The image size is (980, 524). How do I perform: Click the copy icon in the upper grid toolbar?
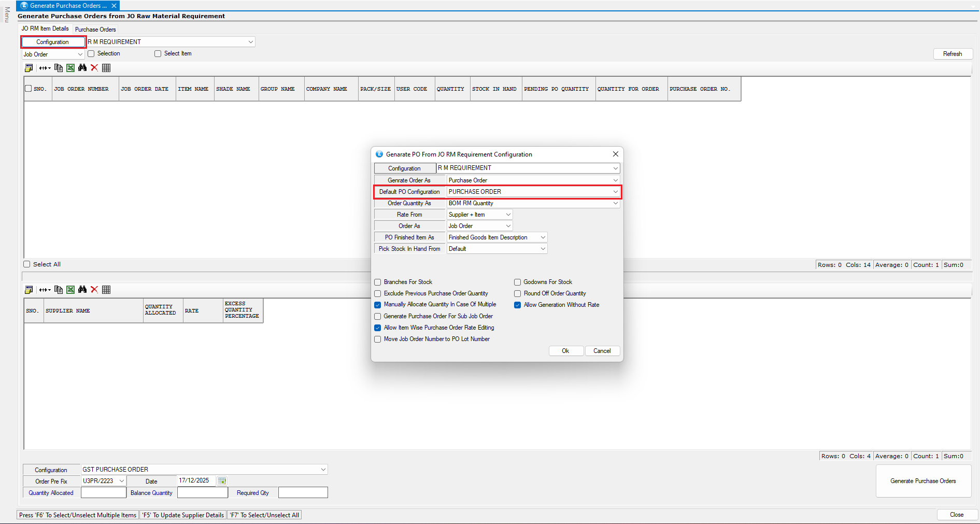59,68
